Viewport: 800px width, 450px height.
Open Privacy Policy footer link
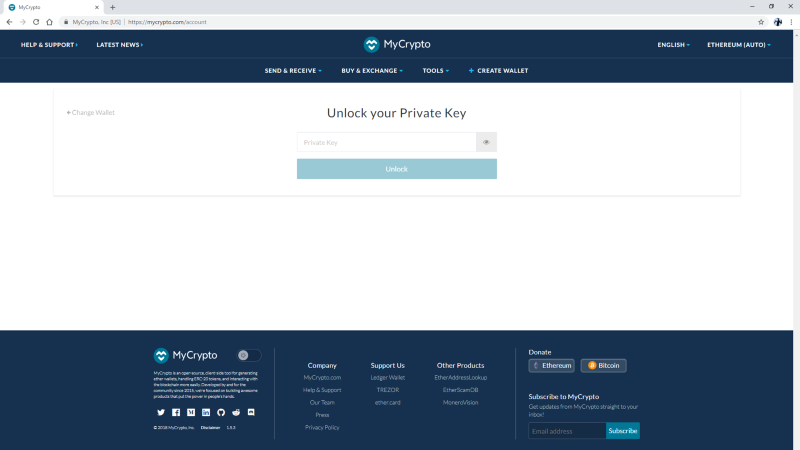[322, 428]
